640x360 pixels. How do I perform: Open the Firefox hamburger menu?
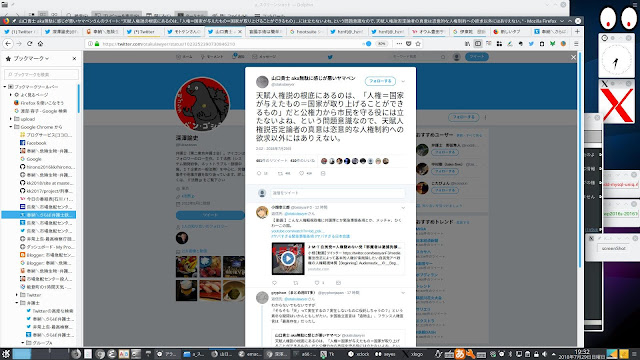[576, 44]
